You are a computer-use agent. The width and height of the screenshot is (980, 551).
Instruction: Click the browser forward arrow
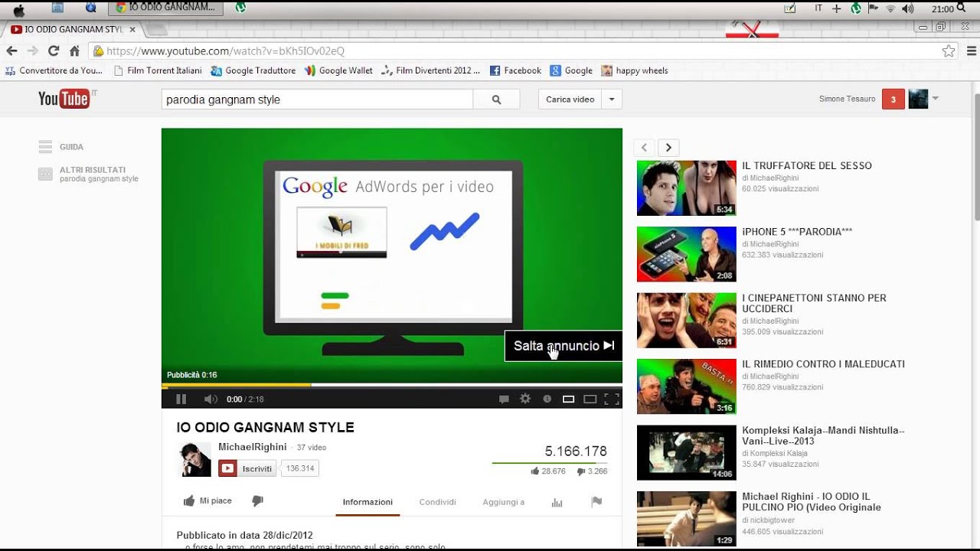coord(32,51)
